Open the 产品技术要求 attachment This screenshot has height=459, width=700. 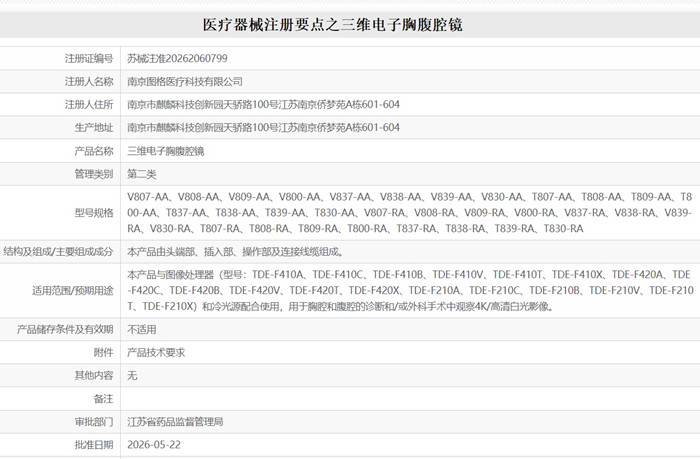pos(156,352)
